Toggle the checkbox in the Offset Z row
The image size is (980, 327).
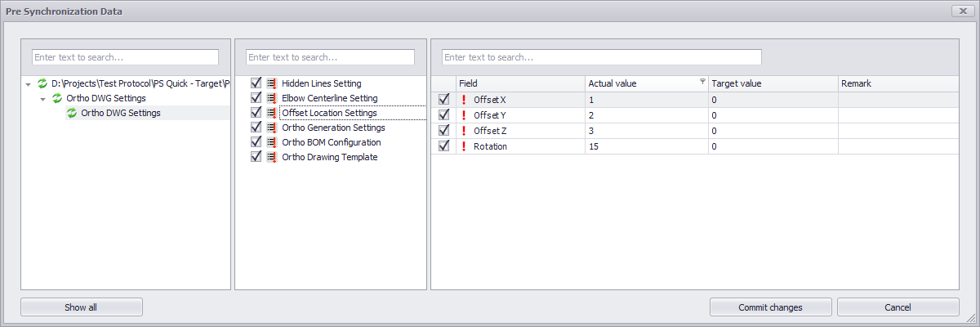pos(444,131)
